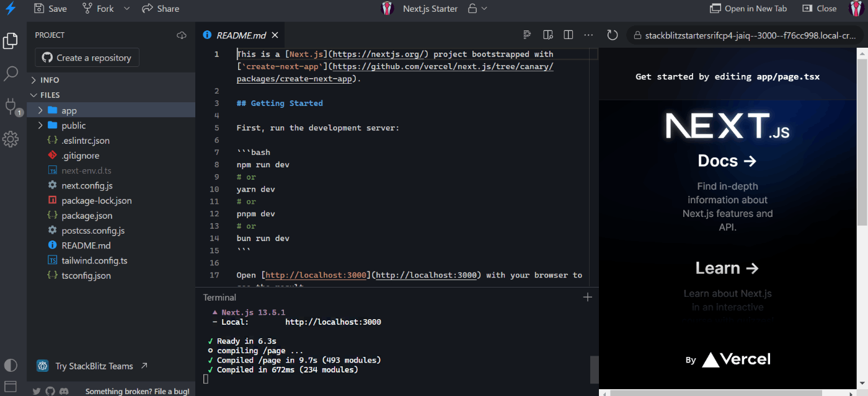868x396 pixels.
Task: Open next-env.d.ts file
Action: 111,170
